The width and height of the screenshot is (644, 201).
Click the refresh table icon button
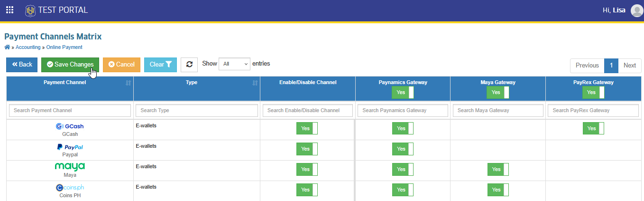click(189, 64)
